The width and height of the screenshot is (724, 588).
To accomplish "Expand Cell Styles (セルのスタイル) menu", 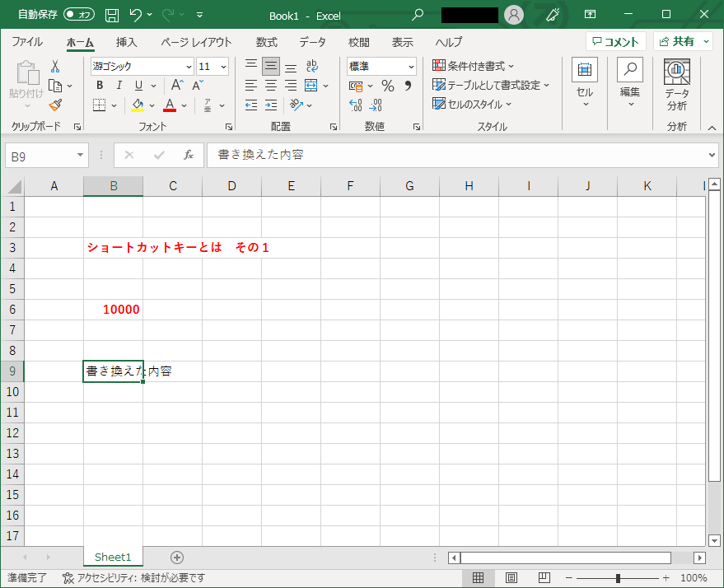I will pos(472,105).
